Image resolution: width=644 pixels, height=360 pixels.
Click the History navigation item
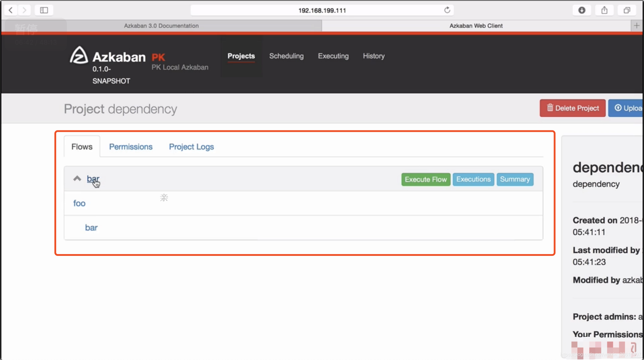tap(374, 55)
